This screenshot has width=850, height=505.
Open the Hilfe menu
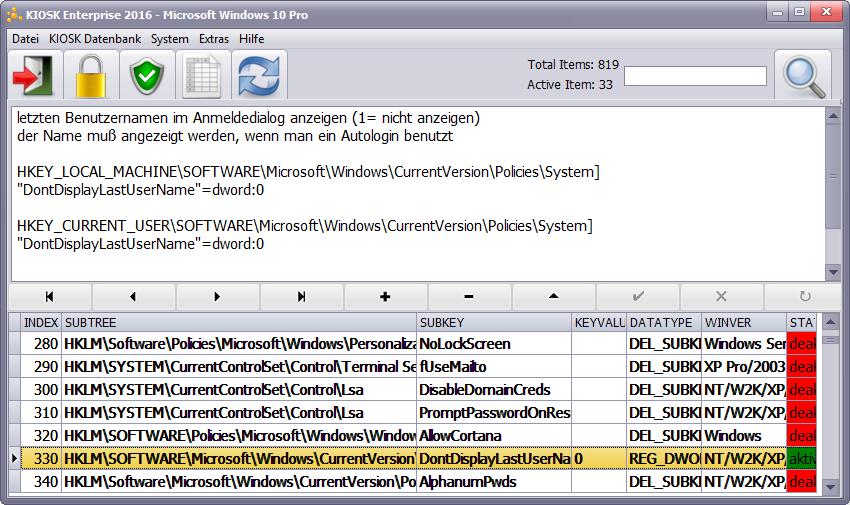[x=252, y=39]
